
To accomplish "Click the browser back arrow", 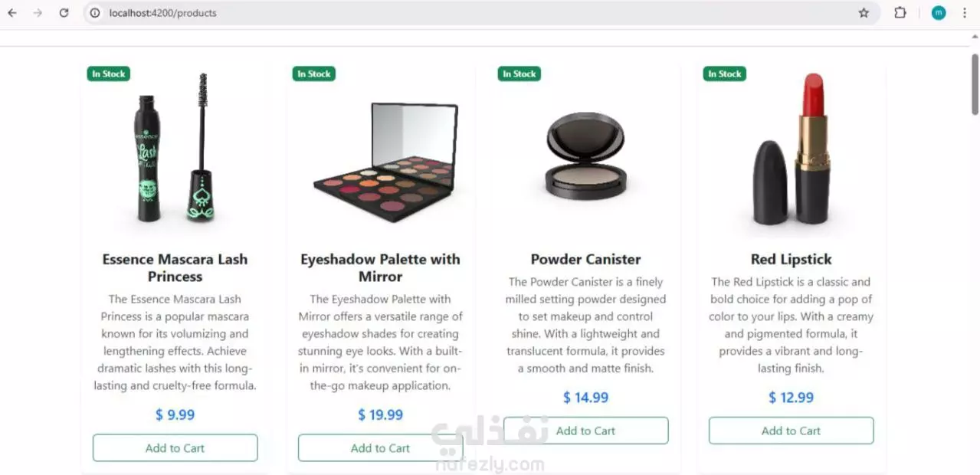I will (x=12, y=13).
